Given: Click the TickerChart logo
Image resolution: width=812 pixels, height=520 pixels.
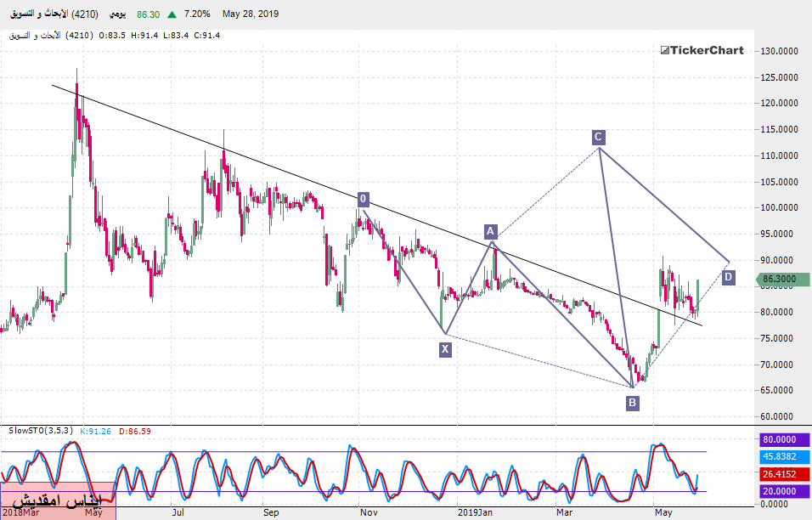Looking at the screenshot, I should [x=702, y=50].
